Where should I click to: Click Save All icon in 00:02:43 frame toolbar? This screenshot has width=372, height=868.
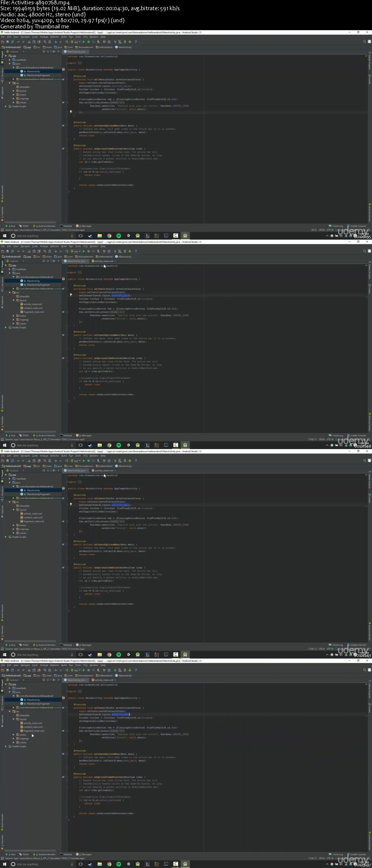pos(8,461)
